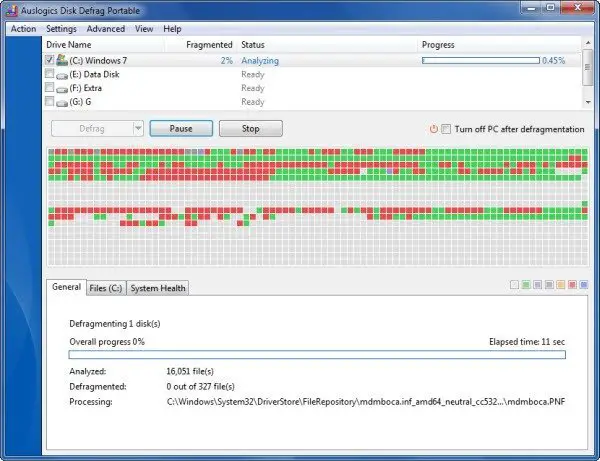Stop the defragmentation
Screen dimensions: 600x461
(x=251, y=129)
